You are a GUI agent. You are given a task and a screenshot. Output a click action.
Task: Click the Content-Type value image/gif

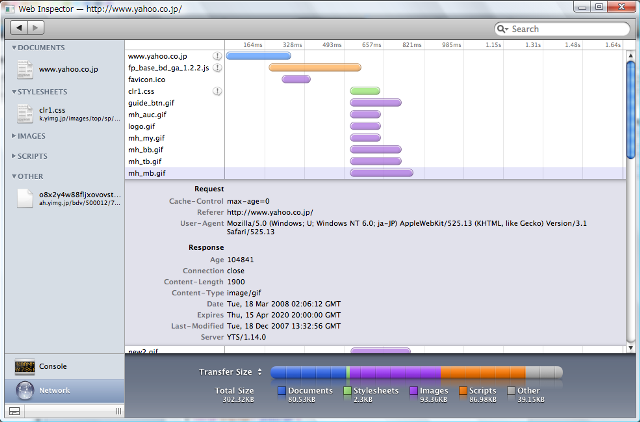[x=244, y=293]
